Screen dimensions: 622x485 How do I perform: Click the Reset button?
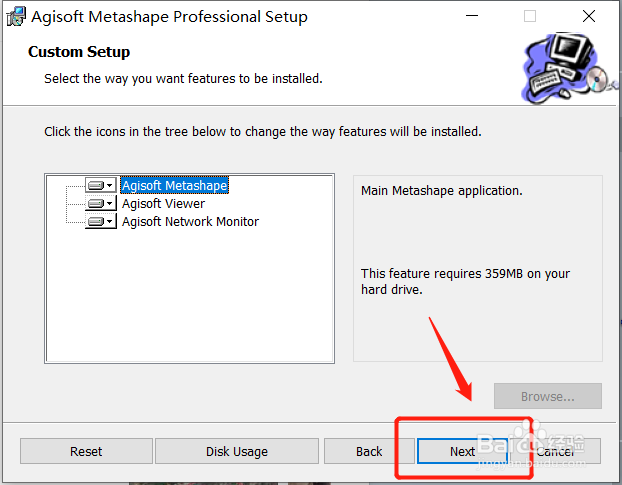click(86, 451)
